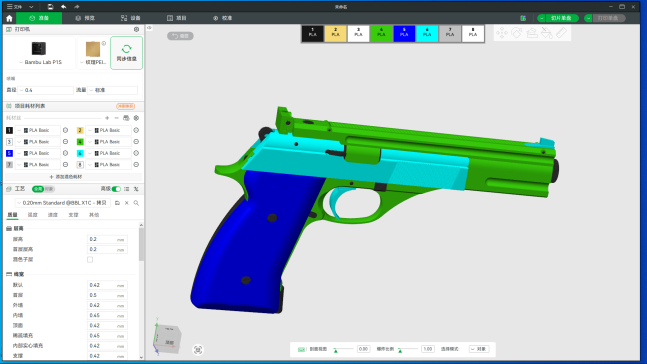Image resolution: width=647 pixels, height=364 pixels.
Task: Switch to the Project tab
Action: coord(177,18)
